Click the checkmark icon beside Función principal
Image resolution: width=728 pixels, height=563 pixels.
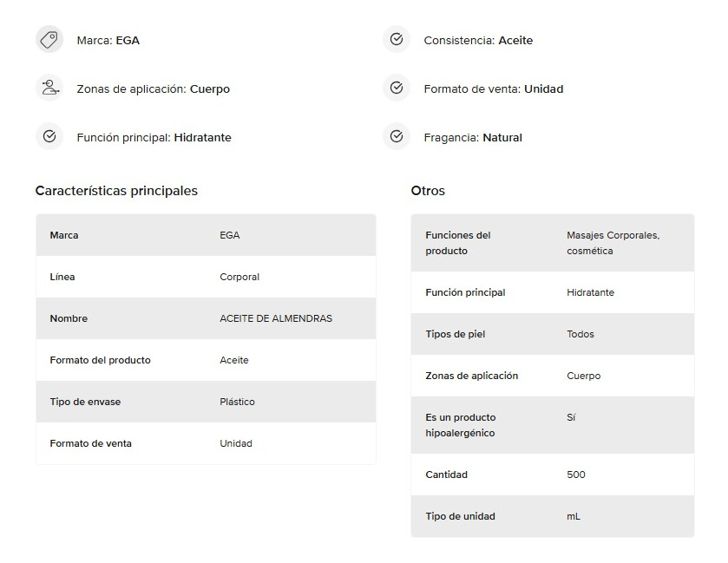point(49,136)
